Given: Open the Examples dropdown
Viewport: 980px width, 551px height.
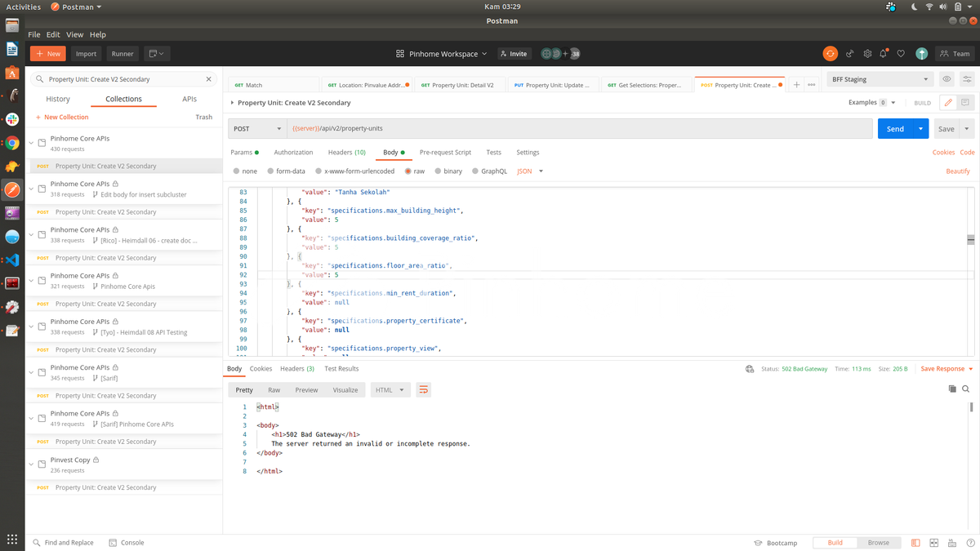Looking at the screenshot, I should click(x=872, y=103).
